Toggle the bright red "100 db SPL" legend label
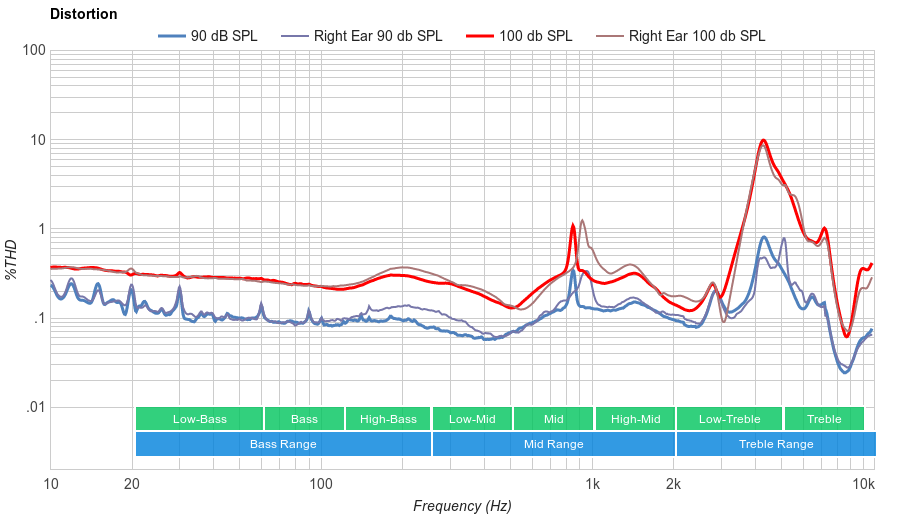The image size is (900, 520). (x=535, y=36)
